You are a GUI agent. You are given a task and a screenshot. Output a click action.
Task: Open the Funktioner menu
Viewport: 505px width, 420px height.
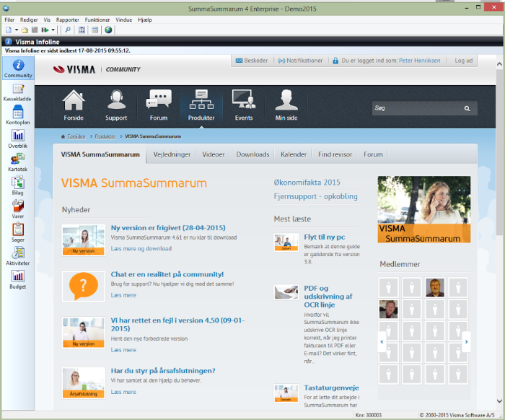click(97, 19)
